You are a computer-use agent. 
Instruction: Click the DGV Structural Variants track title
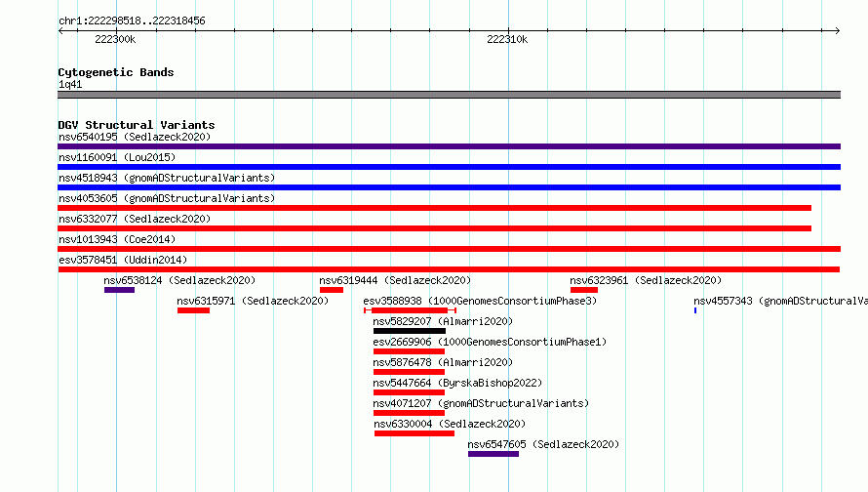[137, 125]
